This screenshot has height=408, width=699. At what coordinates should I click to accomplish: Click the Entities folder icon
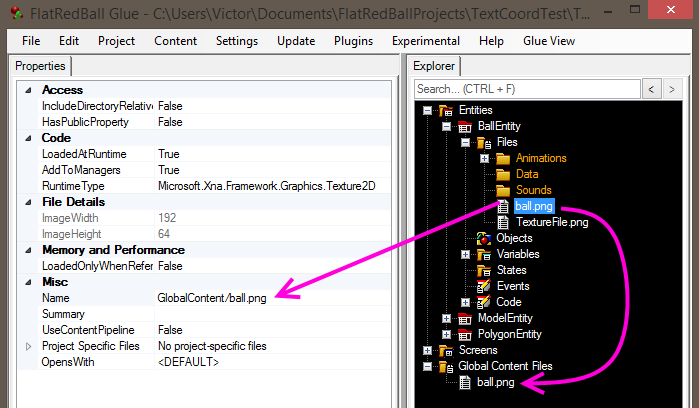[446, 110]
